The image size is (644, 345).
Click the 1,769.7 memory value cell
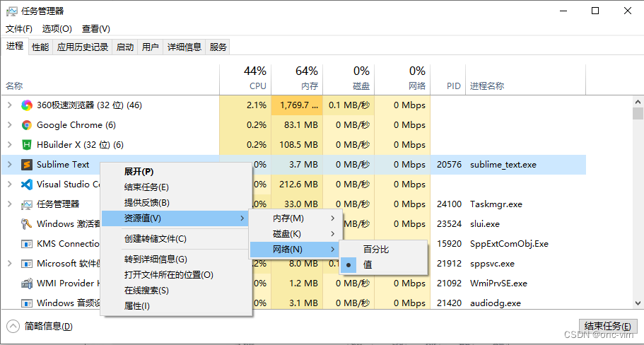298,105
